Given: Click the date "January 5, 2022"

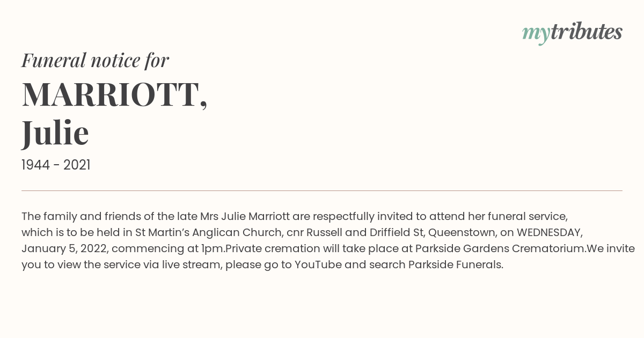Looking at the screenshot, I should (64, 249).
